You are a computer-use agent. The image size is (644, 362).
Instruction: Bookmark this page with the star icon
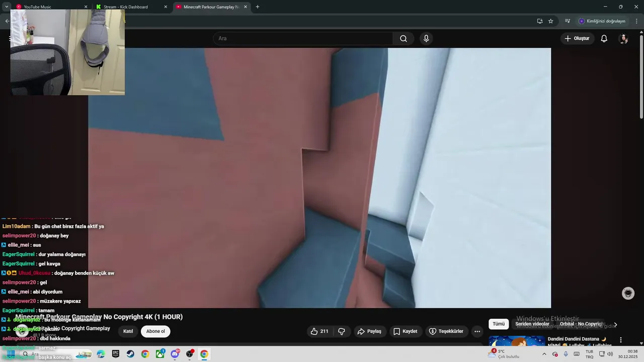click(x=550, y=21)
